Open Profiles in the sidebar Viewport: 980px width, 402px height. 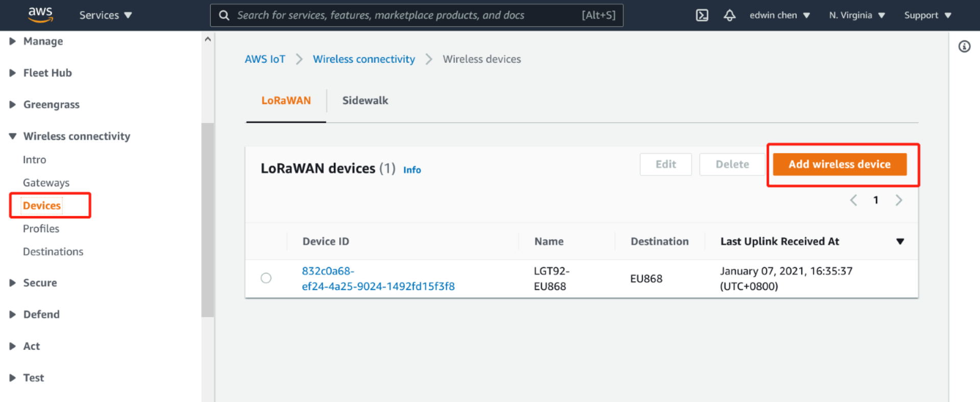(41, 229)
